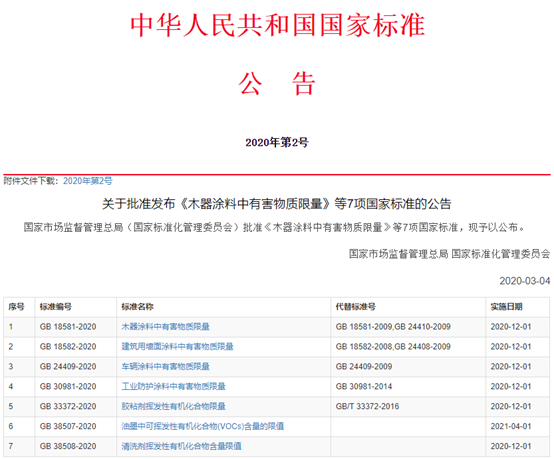The height and width of the screenshot is (459, 554).
Task: Click the red 公告 title text
Action: pos(277,83)
